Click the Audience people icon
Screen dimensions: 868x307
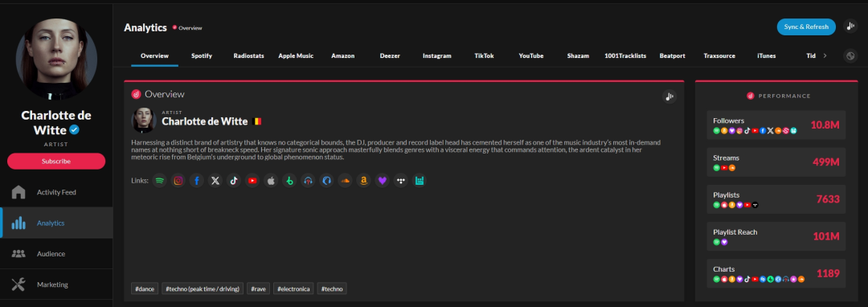click(18, 254)
